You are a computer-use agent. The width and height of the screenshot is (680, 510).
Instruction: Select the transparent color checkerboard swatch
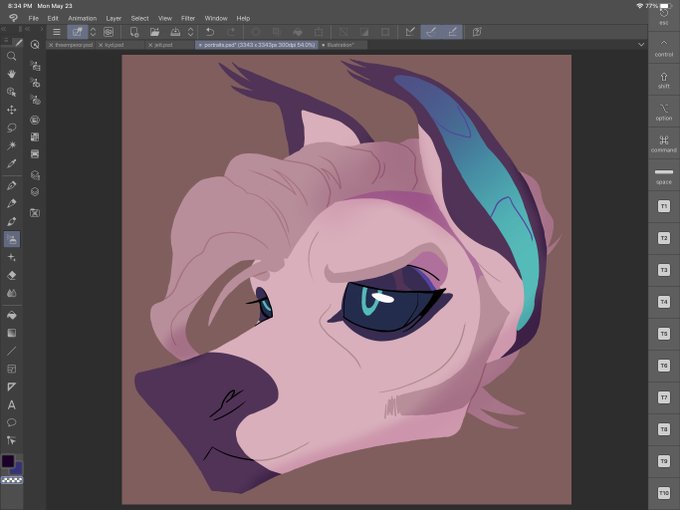click(12, 480)
